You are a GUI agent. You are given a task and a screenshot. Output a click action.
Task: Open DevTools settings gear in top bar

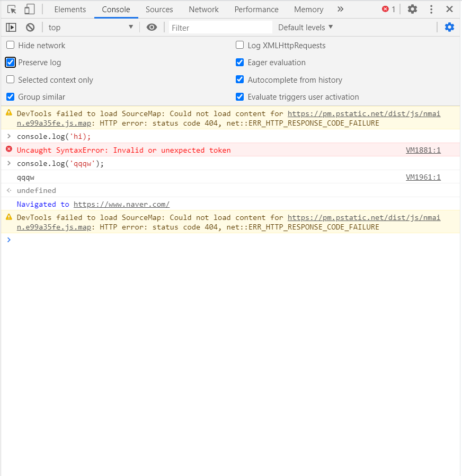coord(412,9)
